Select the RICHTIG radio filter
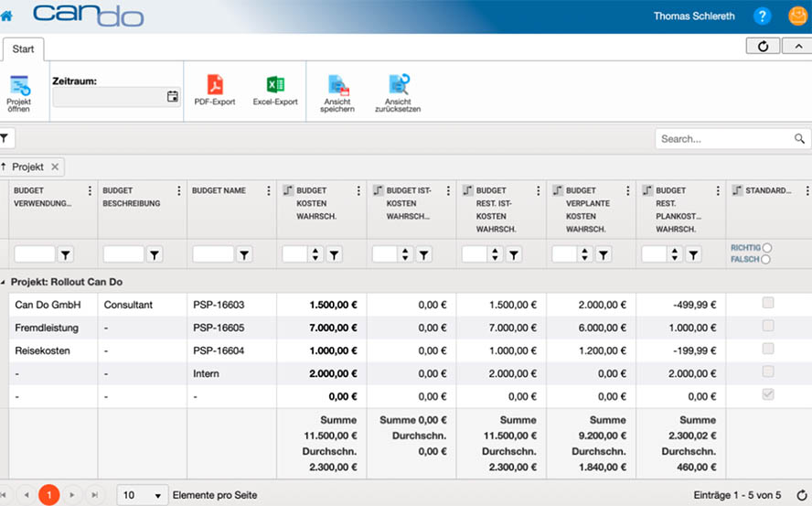The height and width of the screenshot is (506, 812). click(x=767, y=248)
